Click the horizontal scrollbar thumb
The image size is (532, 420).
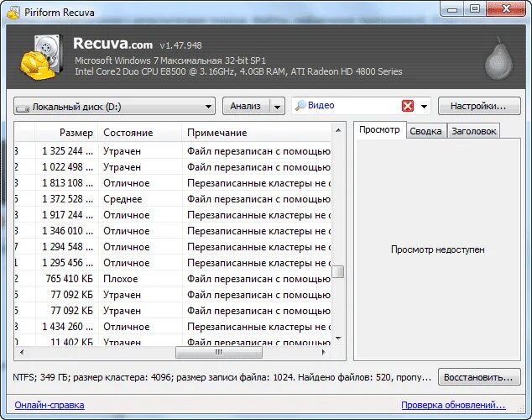pyautogui.click(x=219, y=352)
